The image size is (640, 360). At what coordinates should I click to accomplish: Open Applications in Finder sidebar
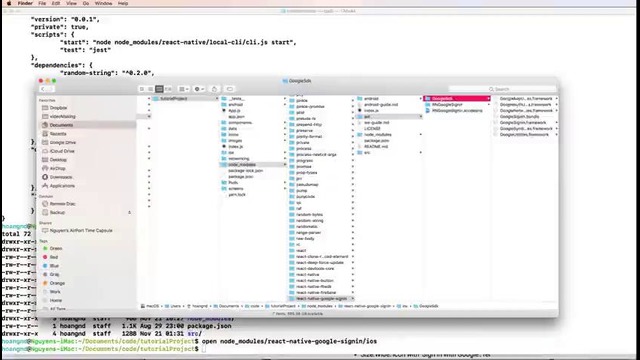point(58,186)
